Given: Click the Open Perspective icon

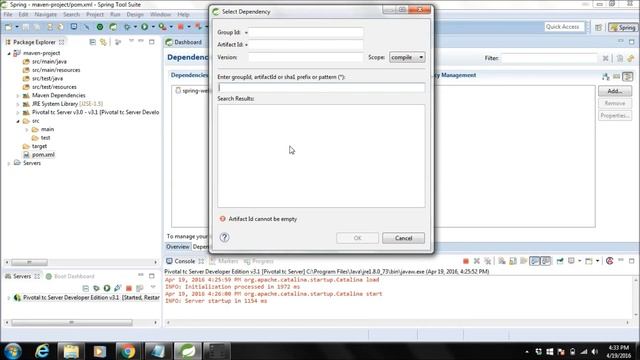Looking at the screenshot, I should coord(598,27).
